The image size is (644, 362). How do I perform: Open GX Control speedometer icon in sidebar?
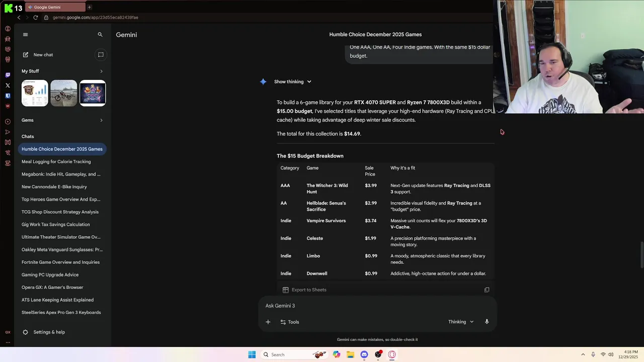pos(8,29)
